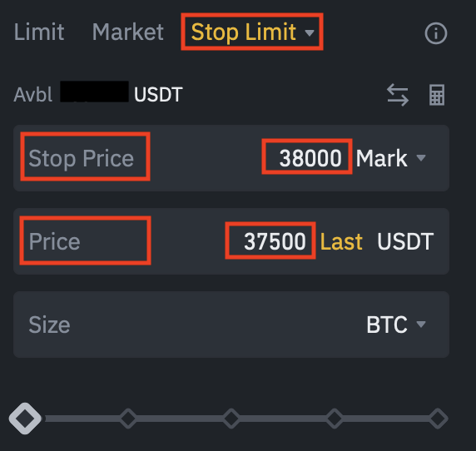Open the Mark trigger type dropdown

[390, 158]
